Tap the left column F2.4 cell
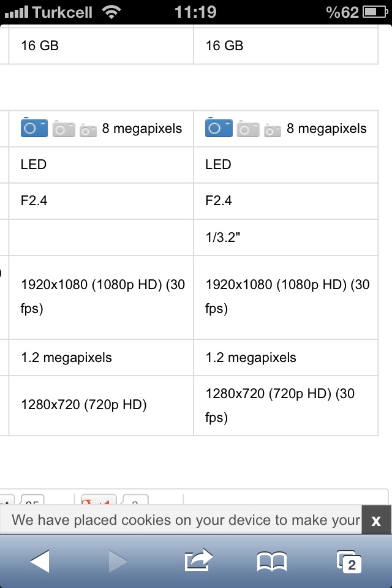The width and height of the screenshot is (392, 588). coord(101,201)
